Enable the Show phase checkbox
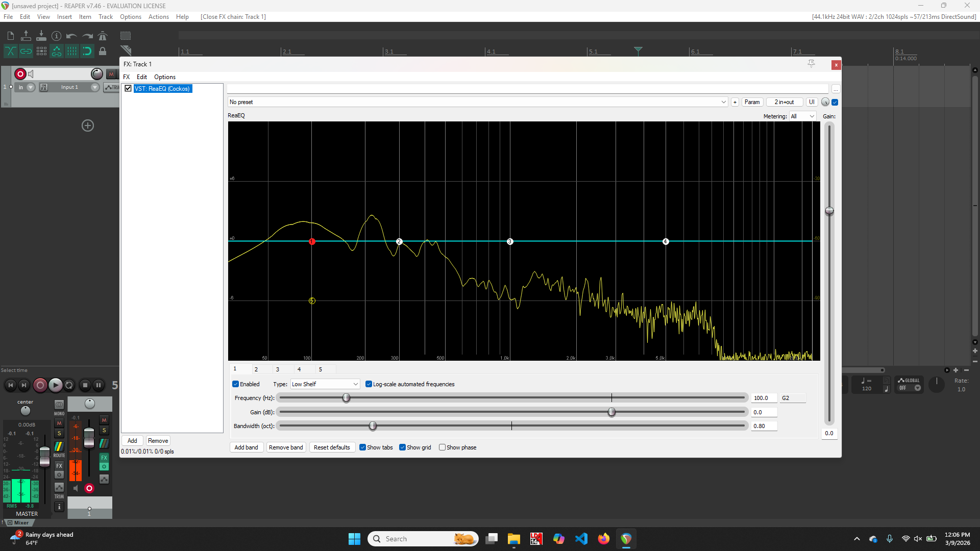 [443, 447]
